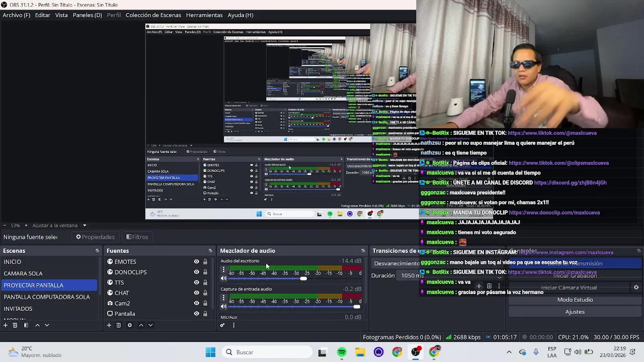Open transition properties three-dot menu
This screenshot has width=644, height=362.
click(499, 286)
